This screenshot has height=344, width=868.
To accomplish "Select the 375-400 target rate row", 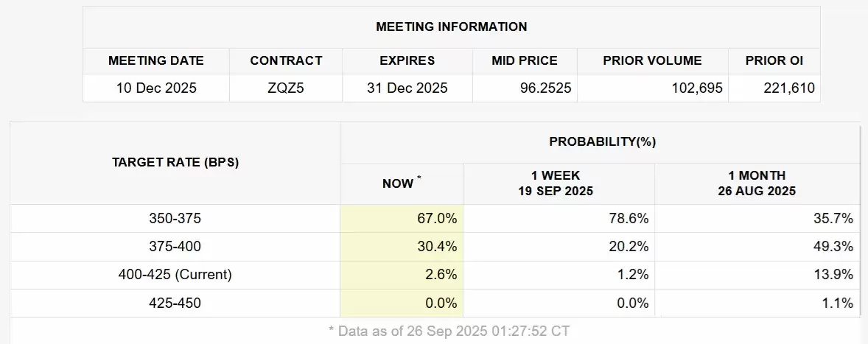I will tap(175, 247).
